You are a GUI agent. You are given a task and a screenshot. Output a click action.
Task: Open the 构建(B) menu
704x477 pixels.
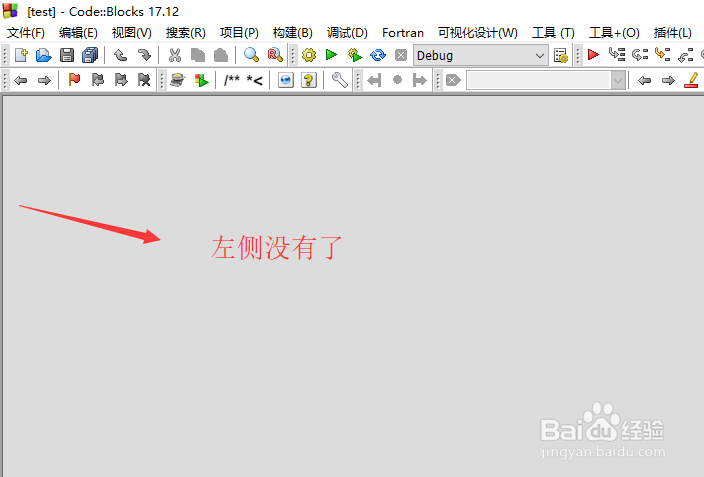(293, 33)
